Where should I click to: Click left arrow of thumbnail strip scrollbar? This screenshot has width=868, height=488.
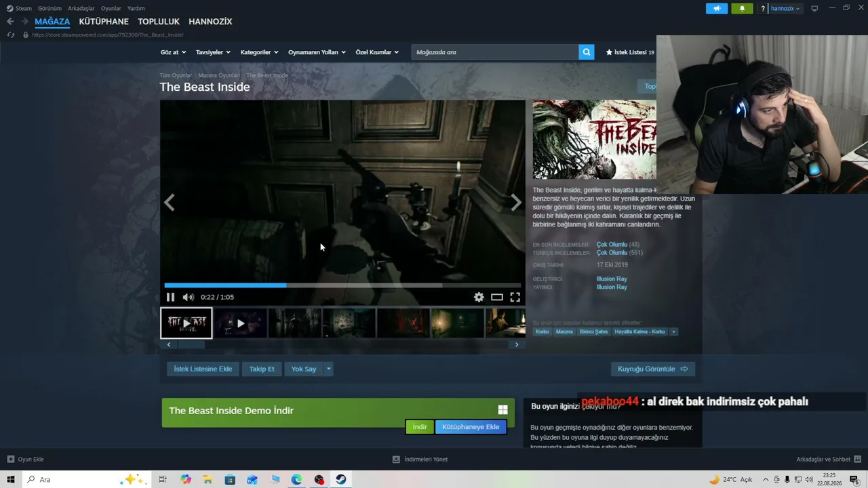pyautogui.click(x=169, y=344)
